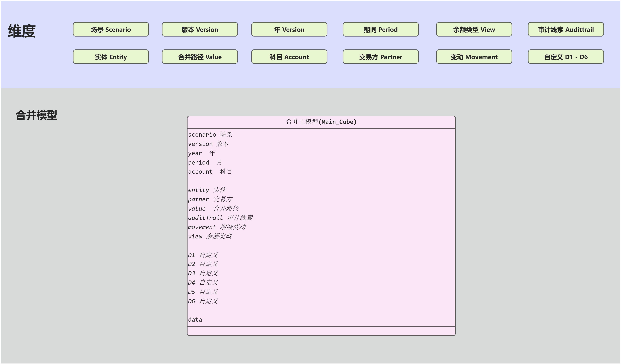
Task: Select the 合并路径 Value box
Action: [200, 57]
